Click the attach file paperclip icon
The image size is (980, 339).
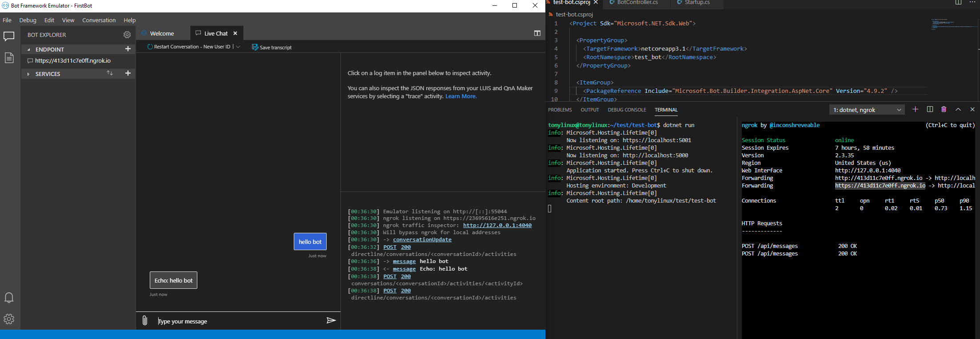click(145, 320)
